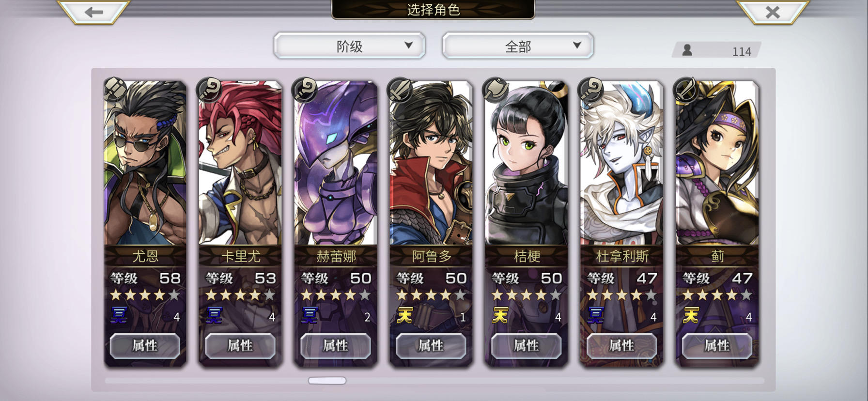The image size is (868, 401).
Task: Click the axe icon on 桔梗's card
Action: tap(496, 90)
